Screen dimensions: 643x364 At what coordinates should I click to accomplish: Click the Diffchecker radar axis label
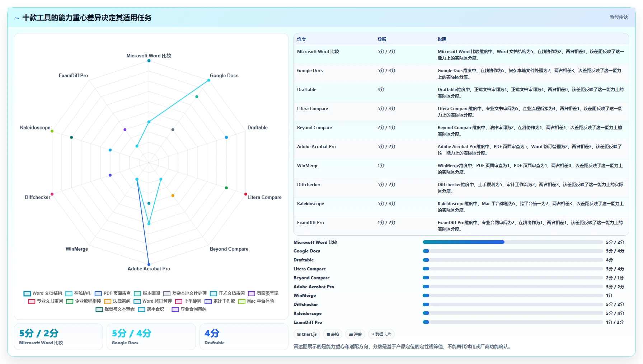click(x=38, y=197)
